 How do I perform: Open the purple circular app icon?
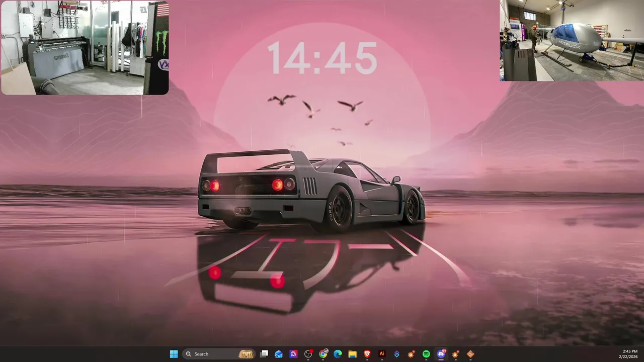[x=293, y=354]
